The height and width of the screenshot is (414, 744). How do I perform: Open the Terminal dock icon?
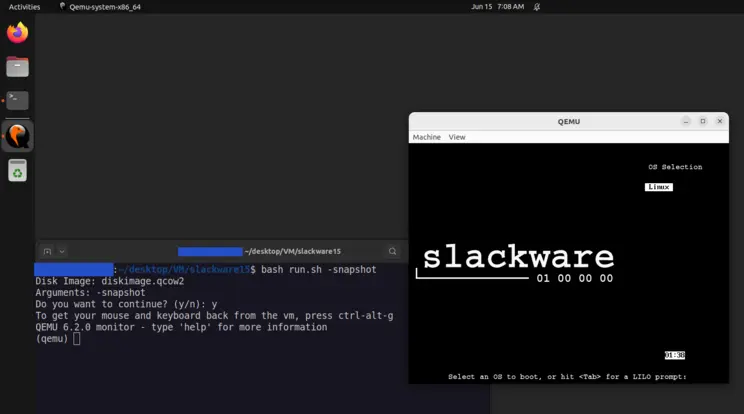coord(18,101)
